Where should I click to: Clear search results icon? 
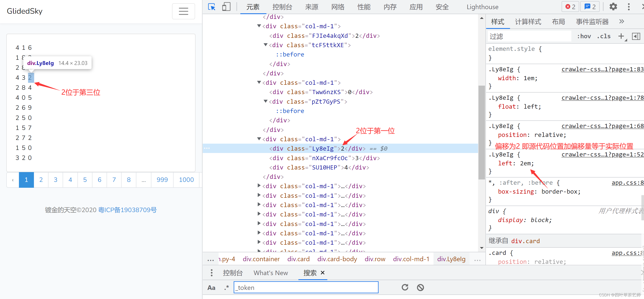point(420,287)
